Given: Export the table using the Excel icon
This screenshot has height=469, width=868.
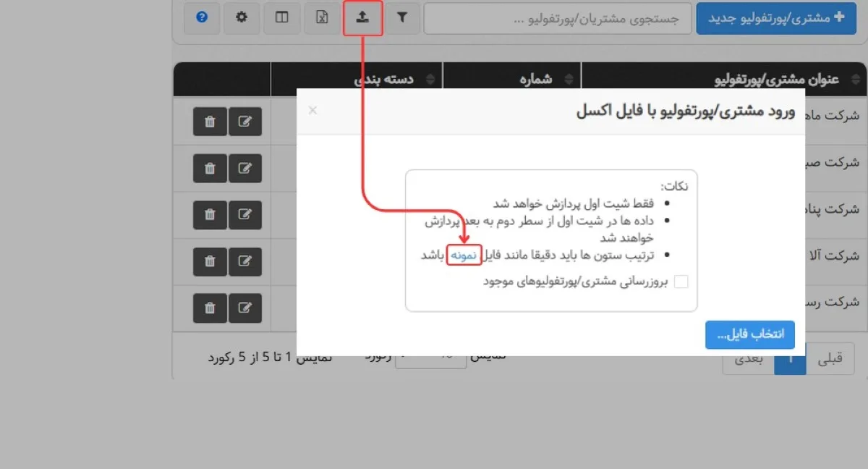Looking at the screenshot, I should point(322,18).
